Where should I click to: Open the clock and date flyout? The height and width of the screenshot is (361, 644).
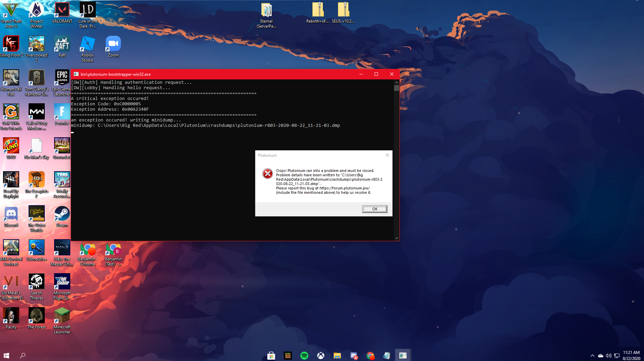point(631,356)
